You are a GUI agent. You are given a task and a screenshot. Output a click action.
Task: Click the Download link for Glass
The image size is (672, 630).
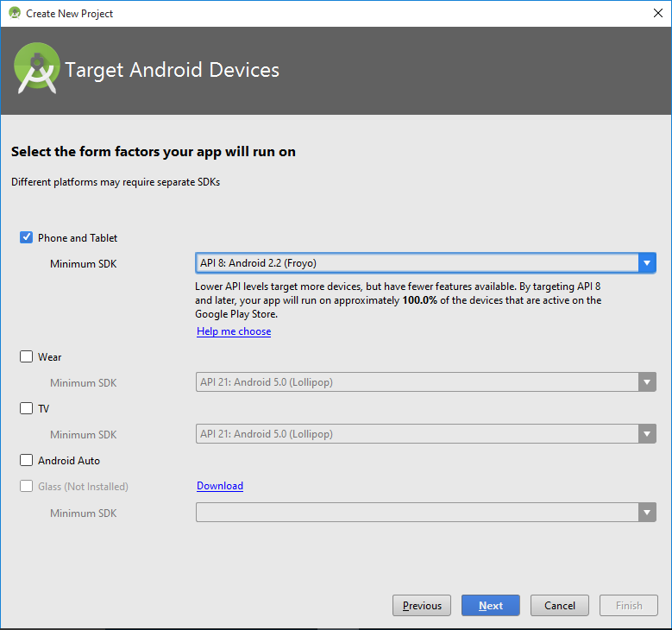point(220,486)
